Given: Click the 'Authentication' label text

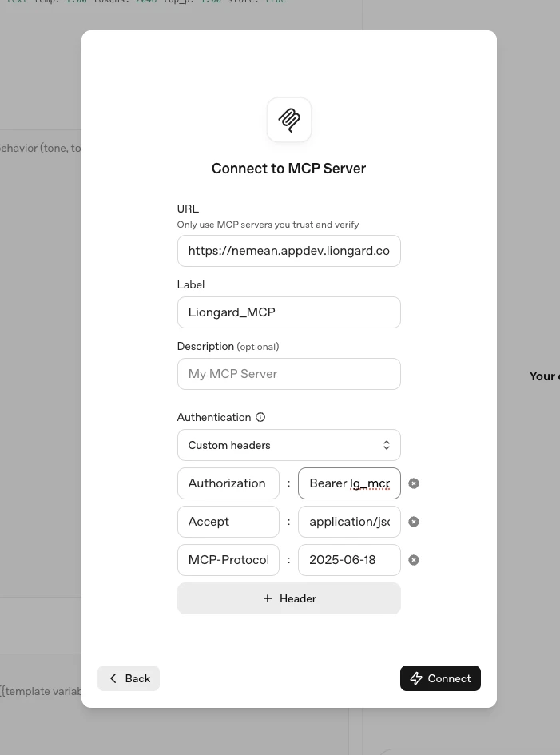Looking at the screenshot, I should coord(214,417).
